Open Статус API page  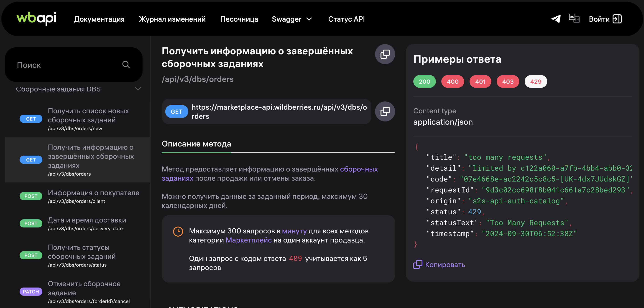pyautogui.click(x=346, y=19)
